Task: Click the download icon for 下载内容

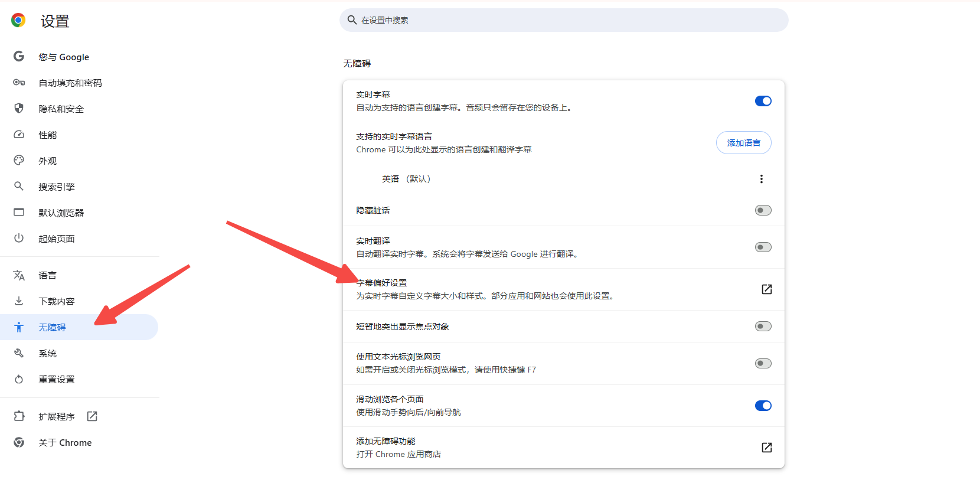Action: point(19,301)
